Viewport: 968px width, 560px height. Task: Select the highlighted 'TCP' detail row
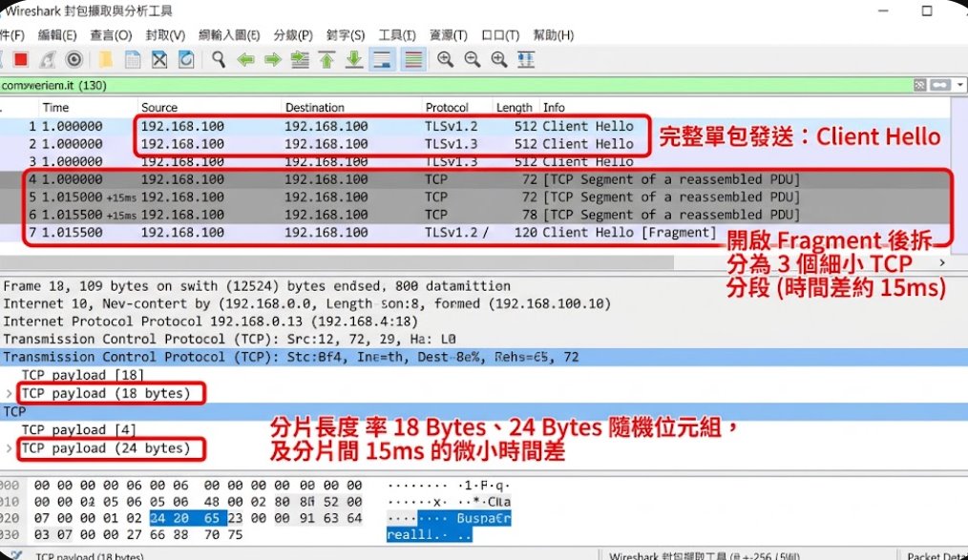(x=484, y=412)
